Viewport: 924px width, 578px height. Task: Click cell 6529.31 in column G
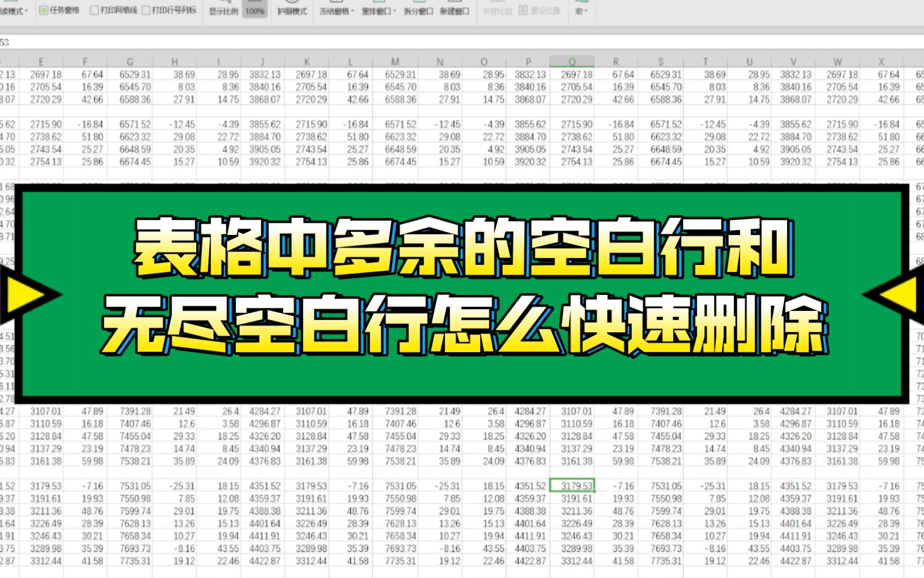[130, 74]
